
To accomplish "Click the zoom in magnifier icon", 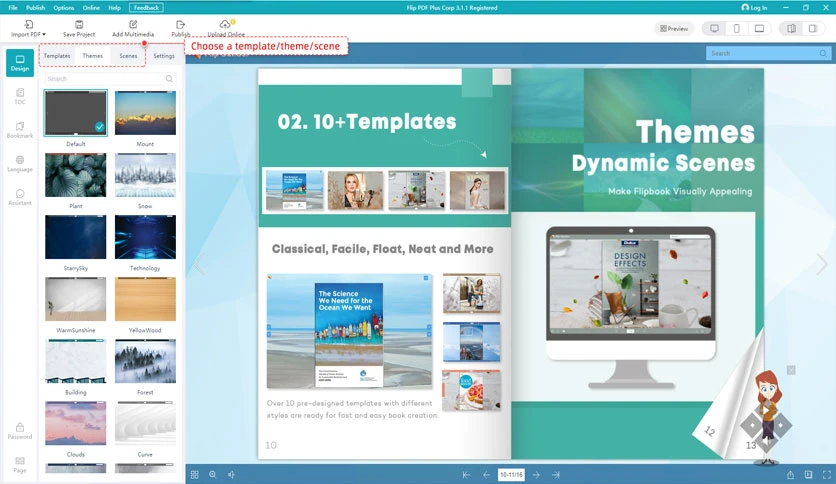I will point(213,474).
